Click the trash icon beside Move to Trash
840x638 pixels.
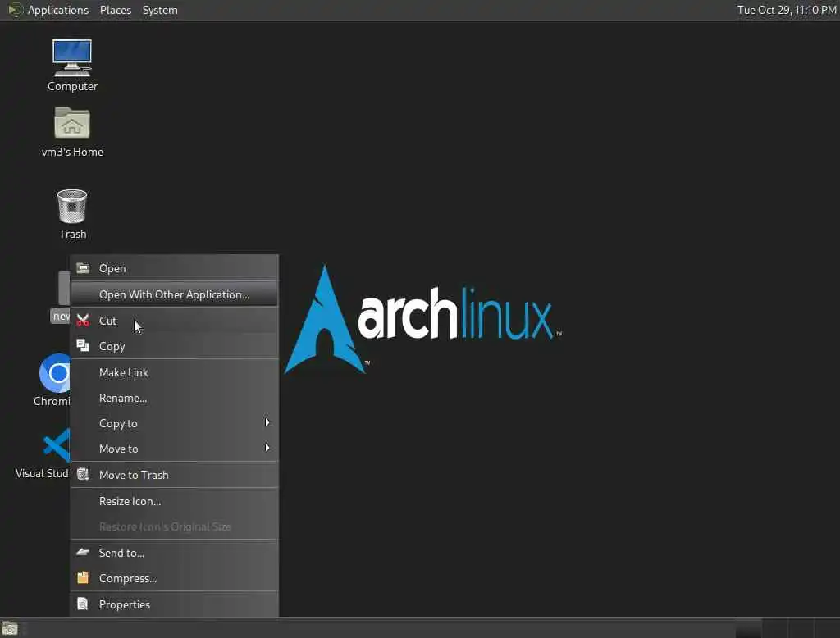click(83, 474)
